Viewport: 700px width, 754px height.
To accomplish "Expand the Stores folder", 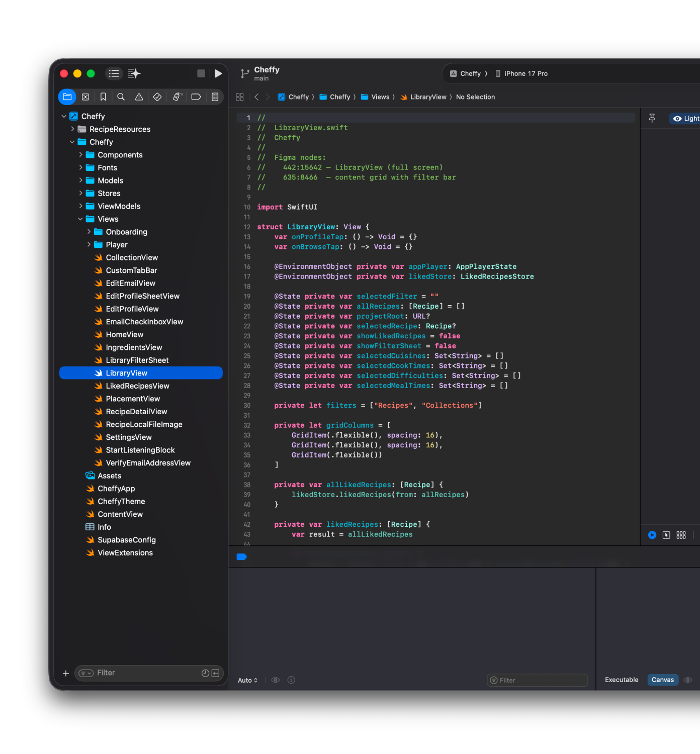I will [80, 193].
